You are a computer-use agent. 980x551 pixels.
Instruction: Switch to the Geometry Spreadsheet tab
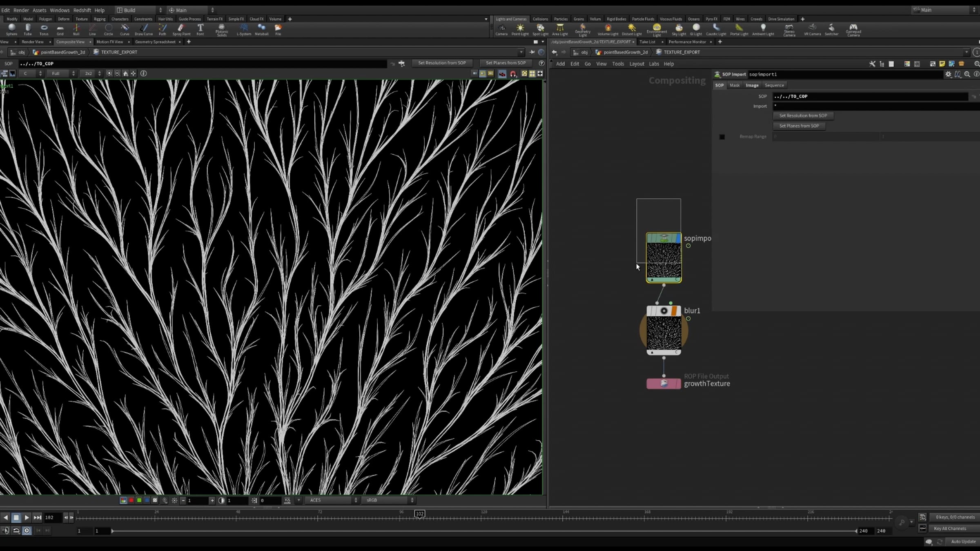pyautogui.click(x=156, y=42)
